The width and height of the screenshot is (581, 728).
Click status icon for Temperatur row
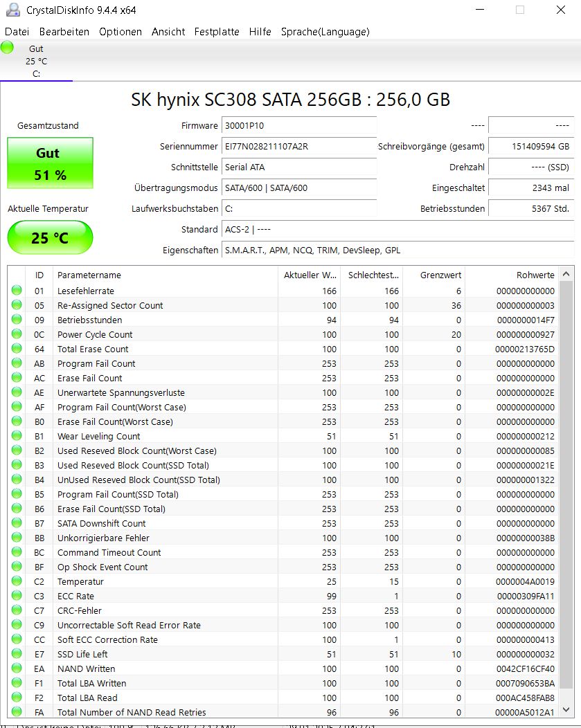click(x=17, y=581)
